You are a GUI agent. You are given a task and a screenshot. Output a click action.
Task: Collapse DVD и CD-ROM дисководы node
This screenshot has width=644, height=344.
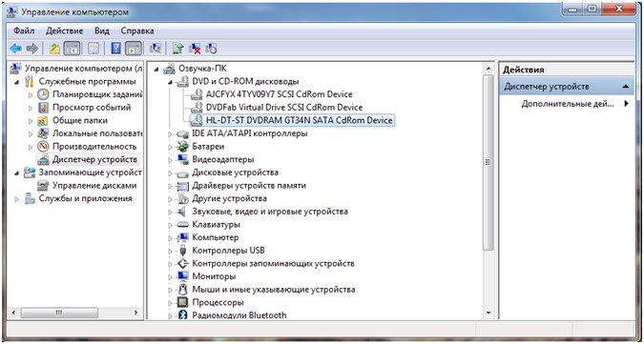pos(170,82)
